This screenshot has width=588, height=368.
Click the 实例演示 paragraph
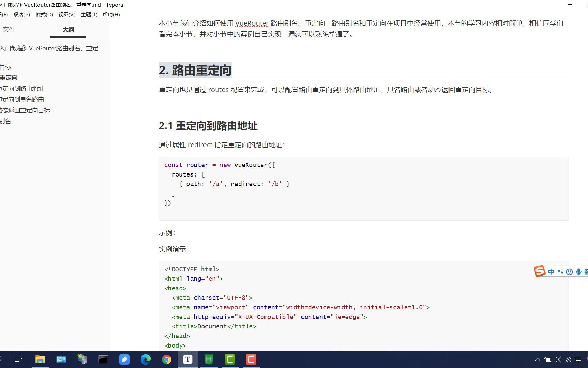coord(172,249)
